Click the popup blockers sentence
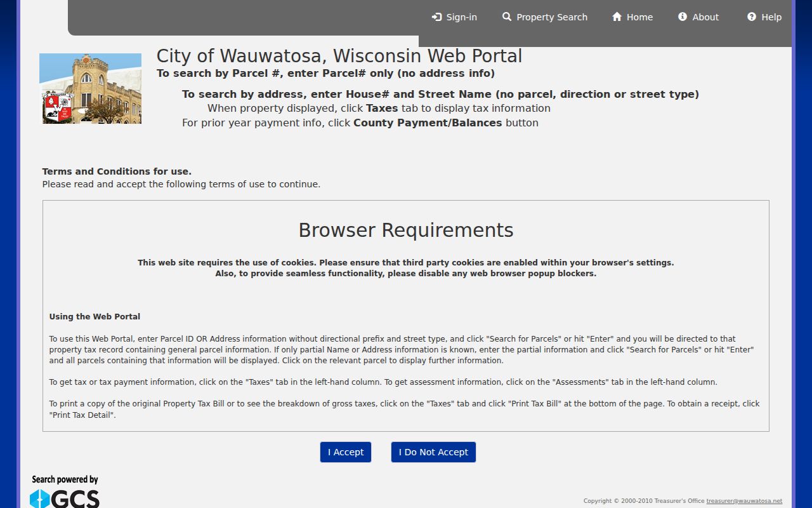Viewport: 812px width, 508px height. click(406, 274)
